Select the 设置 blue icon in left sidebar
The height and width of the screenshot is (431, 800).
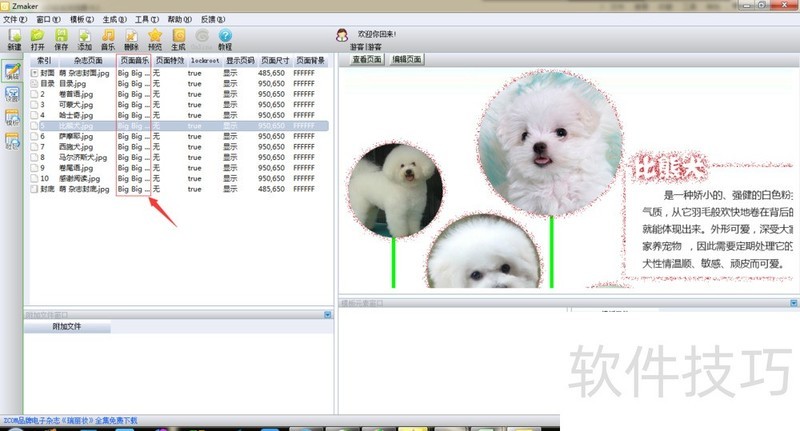[x=12, y=95]
